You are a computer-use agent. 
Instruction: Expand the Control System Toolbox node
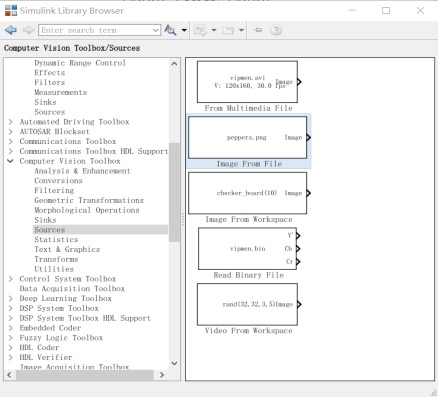(11, 279)
